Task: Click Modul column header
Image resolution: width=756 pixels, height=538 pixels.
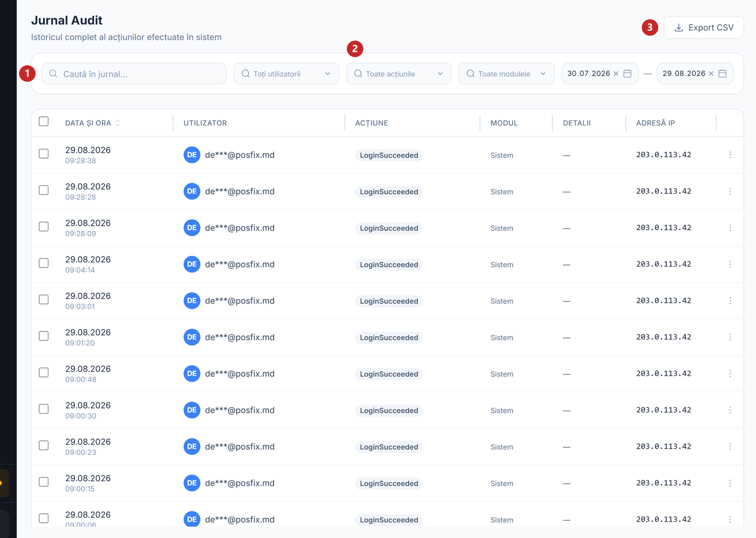Action: point(504,123)
